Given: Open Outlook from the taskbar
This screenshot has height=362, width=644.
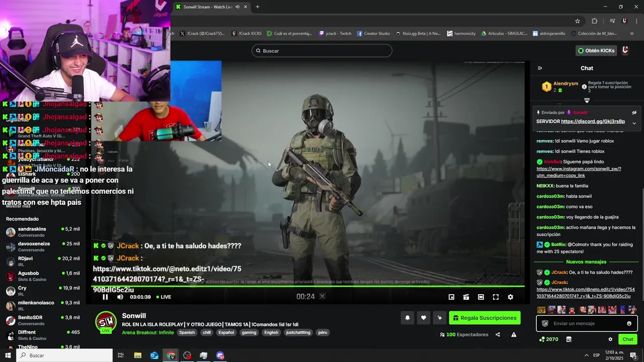Looking at the screenshot, I should tap(154, 355).
